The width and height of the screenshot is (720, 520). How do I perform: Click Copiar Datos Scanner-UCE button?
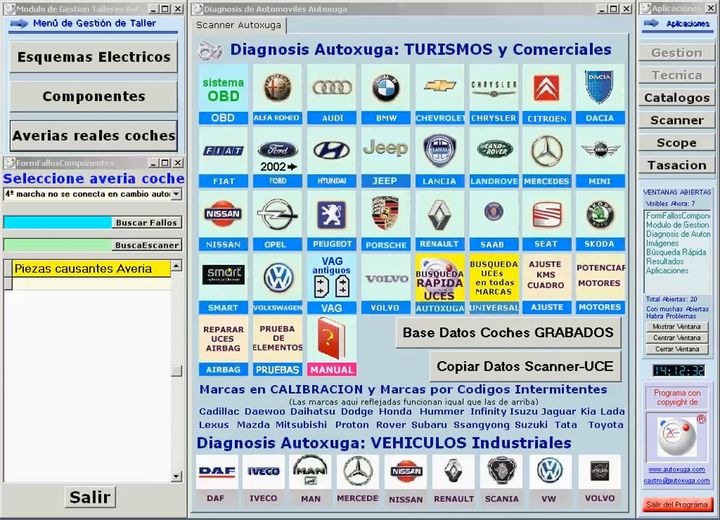[x=525, y=366]
